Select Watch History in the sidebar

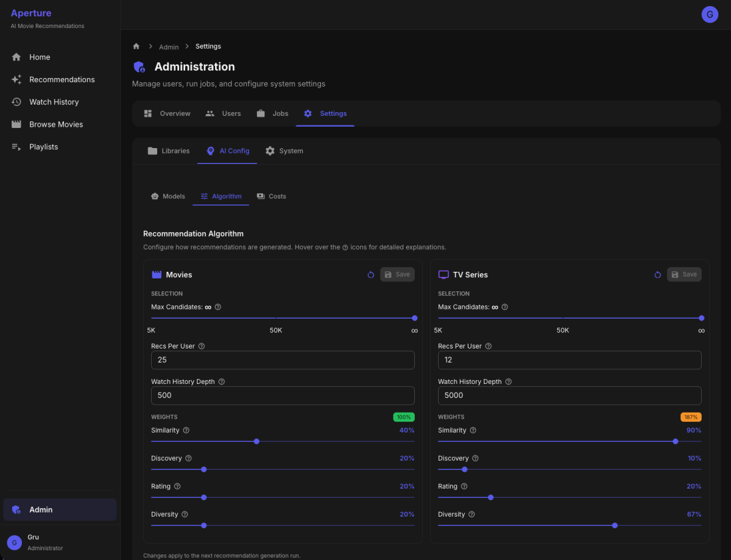(x=54, y=102)
